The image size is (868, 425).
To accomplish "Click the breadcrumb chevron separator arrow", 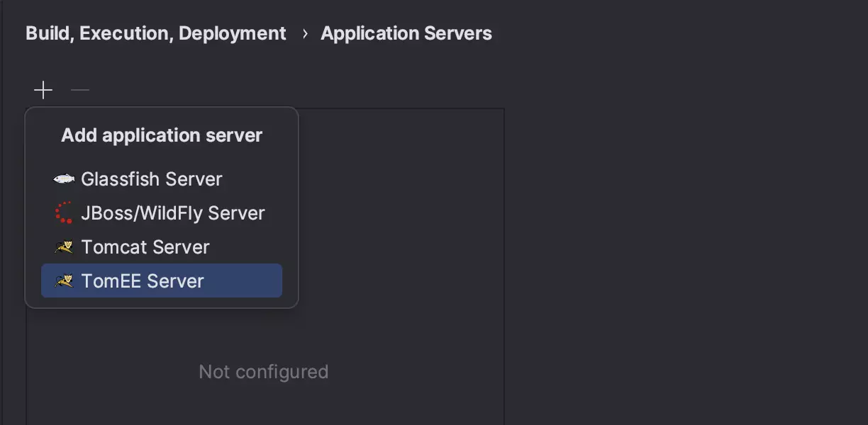I will coord(305,34).
